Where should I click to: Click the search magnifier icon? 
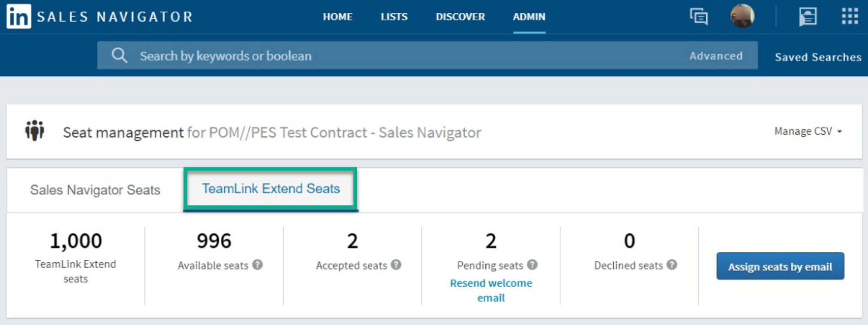pyautogui.click(x=119, y=55)
